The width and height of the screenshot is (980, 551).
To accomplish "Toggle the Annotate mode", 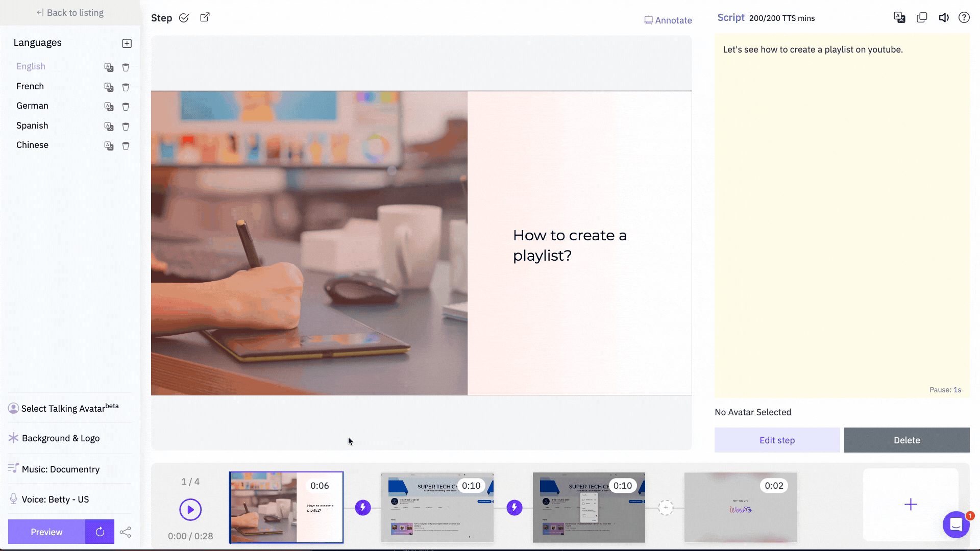I will [668, 20].
